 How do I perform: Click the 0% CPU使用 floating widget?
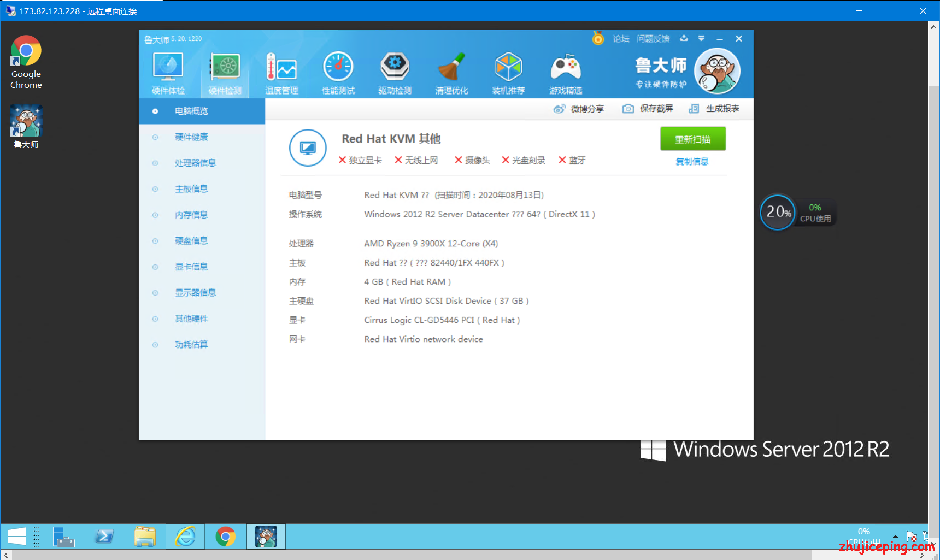point(815,213)
